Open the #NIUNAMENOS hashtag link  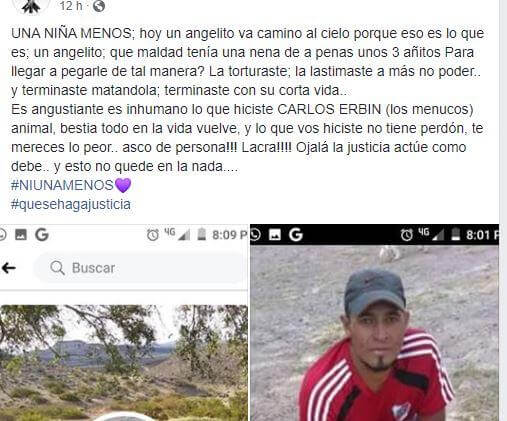(62, 185)
